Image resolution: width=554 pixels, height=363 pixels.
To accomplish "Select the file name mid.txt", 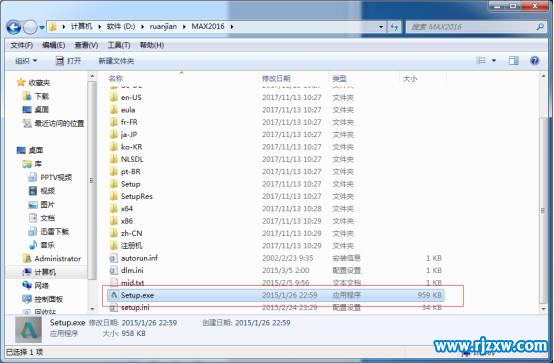I will pyautogui.click(x=132, y=283).
